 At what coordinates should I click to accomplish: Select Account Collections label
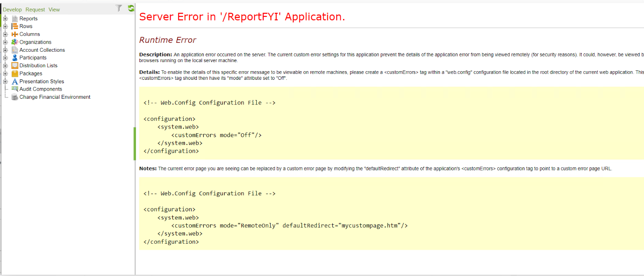42,50
